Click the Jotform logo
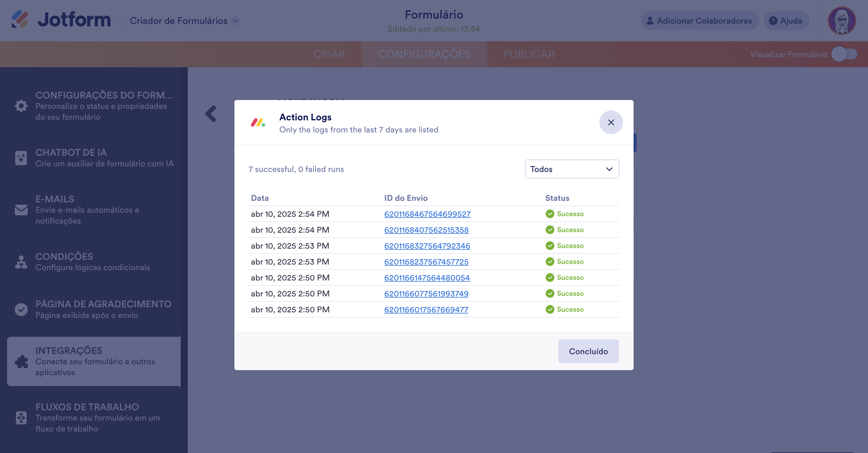The height and width of the screenshot is (453, 868). point(61,19)
